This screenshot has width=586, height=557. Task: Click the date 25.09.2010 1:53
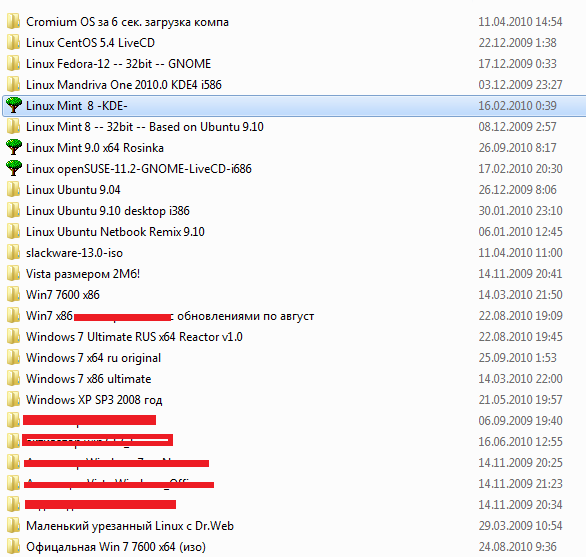(518, 358)
